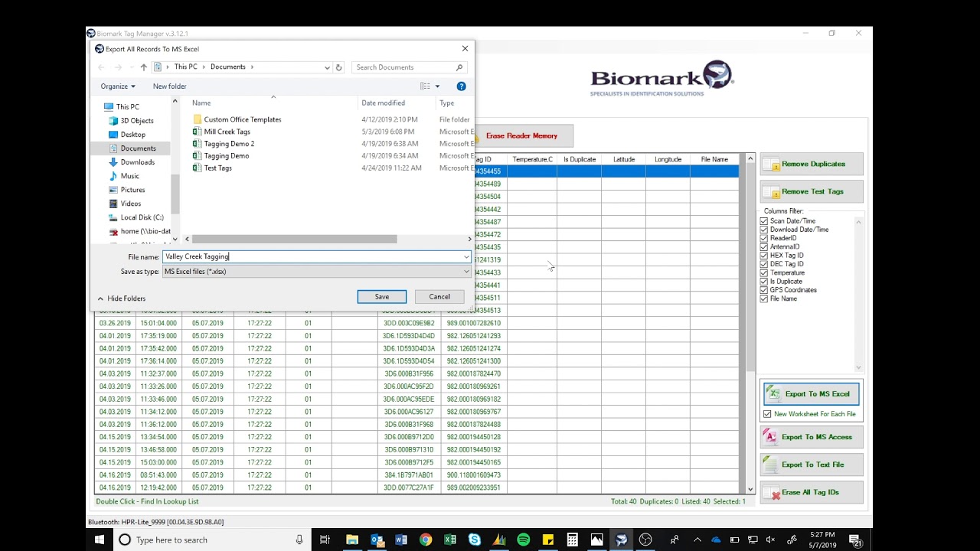
Task: Open the Calculator from the taskbar
Action: 573,540
